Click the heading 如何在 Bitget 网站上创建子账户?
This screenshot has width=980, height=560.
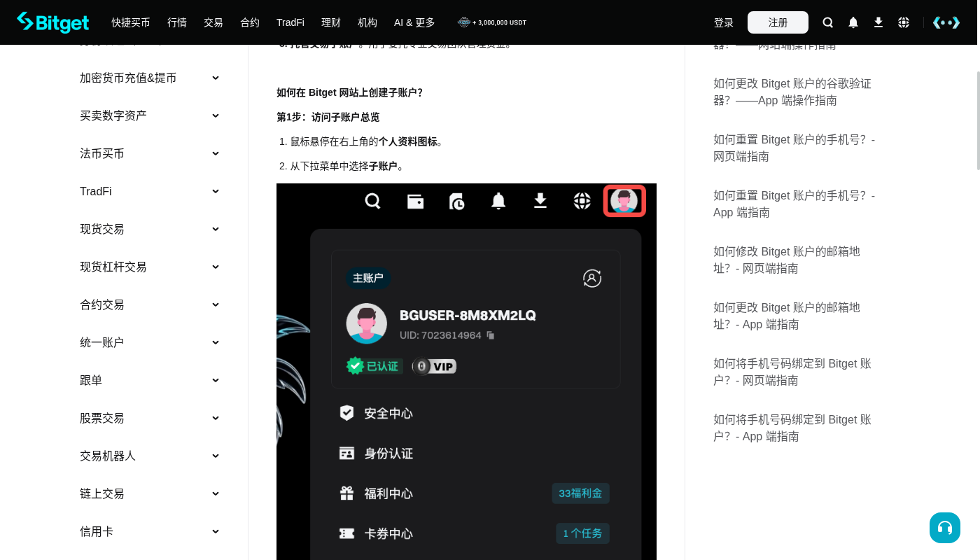click(349, 92)
